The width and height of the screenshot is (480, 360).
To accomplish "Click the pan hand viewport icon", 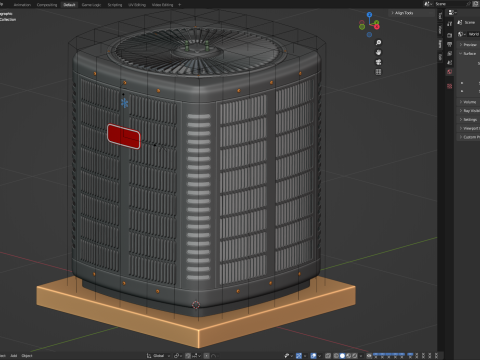I will pos(378,52).
